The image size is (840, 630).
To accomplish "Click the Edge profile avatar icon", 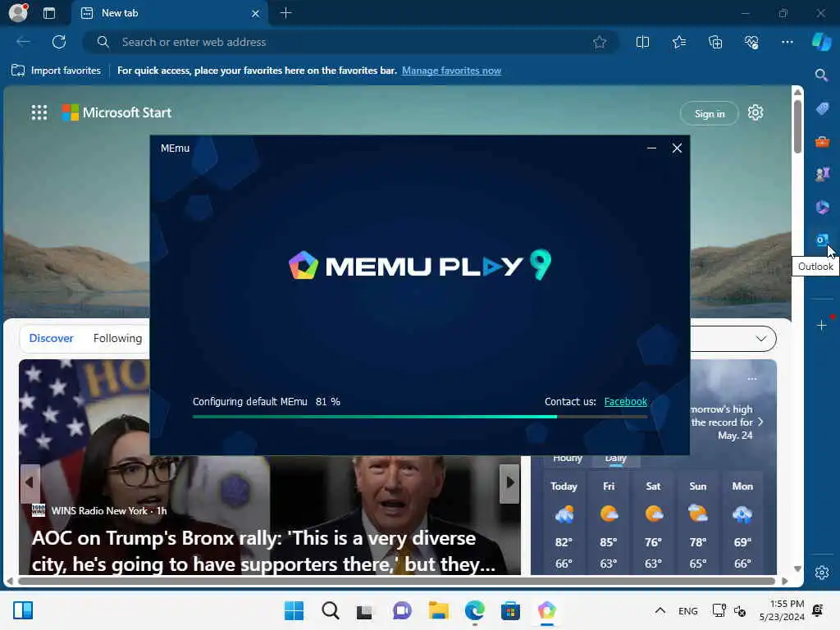I will [x=18, y=12].
